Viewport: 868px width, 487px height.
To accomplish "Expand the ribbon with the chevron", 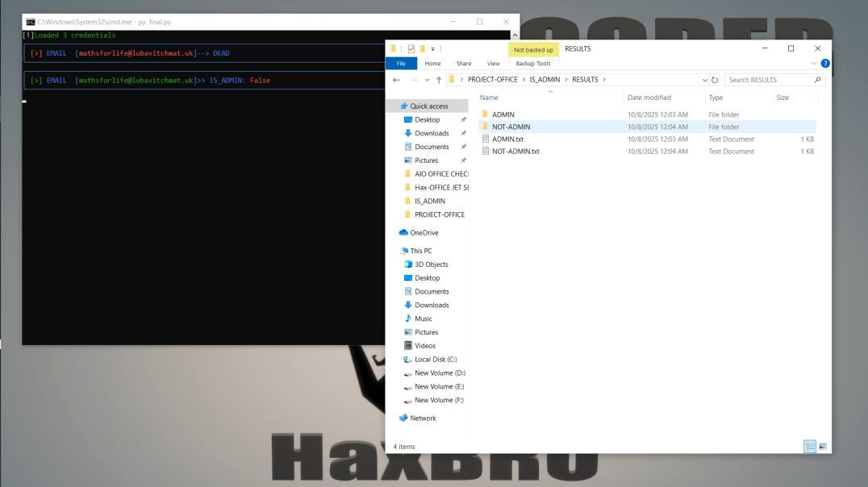I will [x=813, y=64].
